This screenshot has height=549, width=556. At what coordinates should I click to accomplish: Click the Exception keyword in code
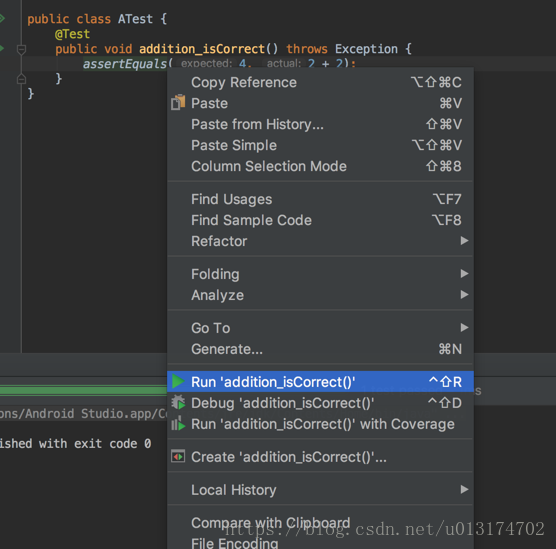tap(366, 49)
